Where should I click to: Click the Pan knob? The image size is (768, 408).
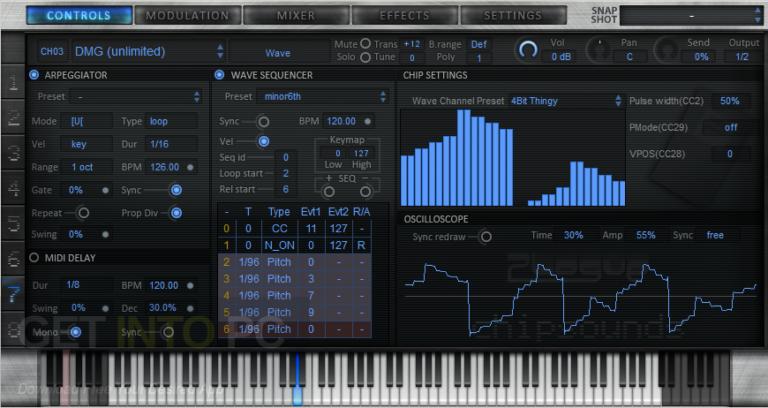pos(600,49)
